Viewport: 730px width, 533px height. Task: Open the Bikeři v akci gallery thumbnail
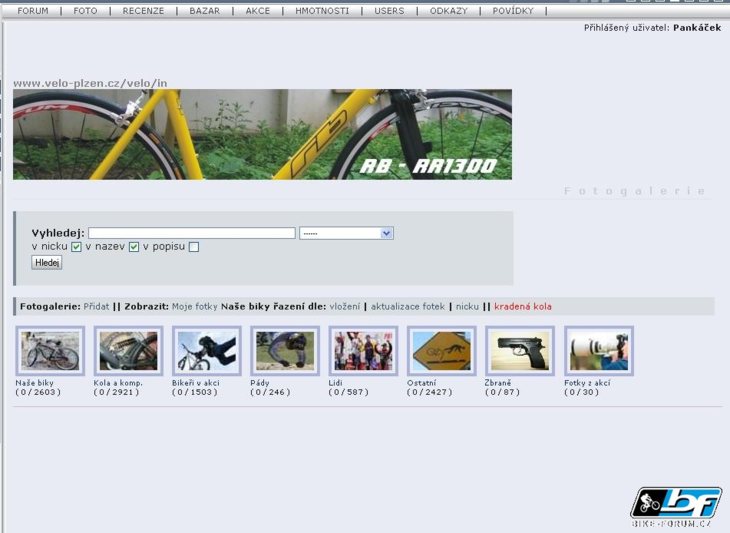tap(206, 351)
